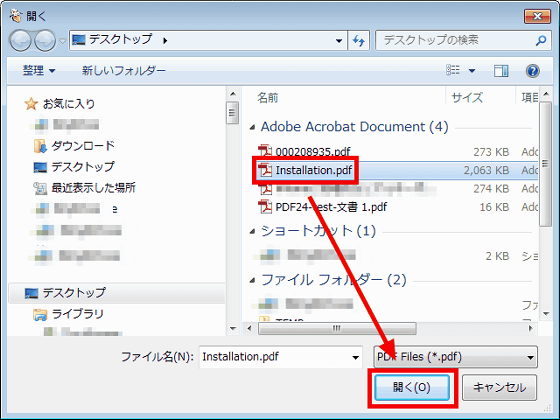Collapse the ファイル フォルダー (2) group
This screenshot has width=560, height=420.
[252, 281]
